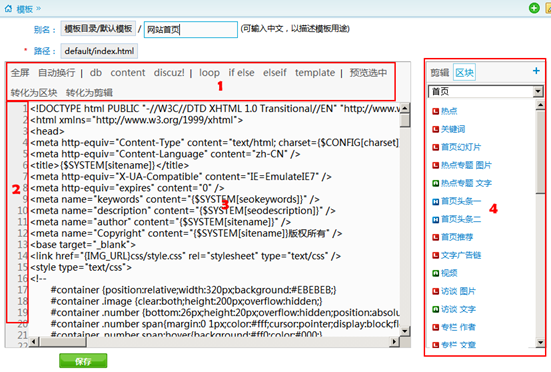The image size is (551, 372).
Task: Select the 访谈 文字 block text
Action: click(x=458, y=309)
